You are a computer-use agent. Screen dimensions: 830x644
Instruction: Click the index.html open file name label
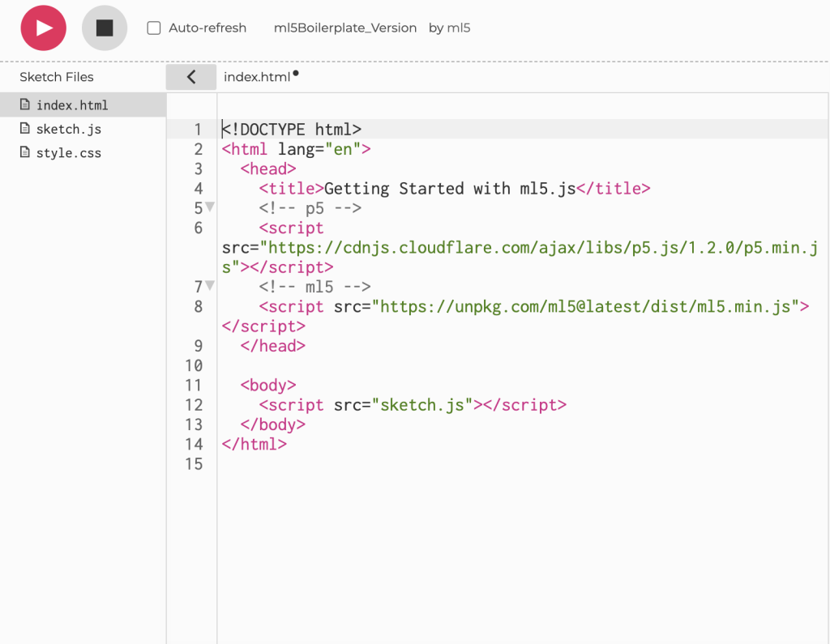click(x=257, y=77)
